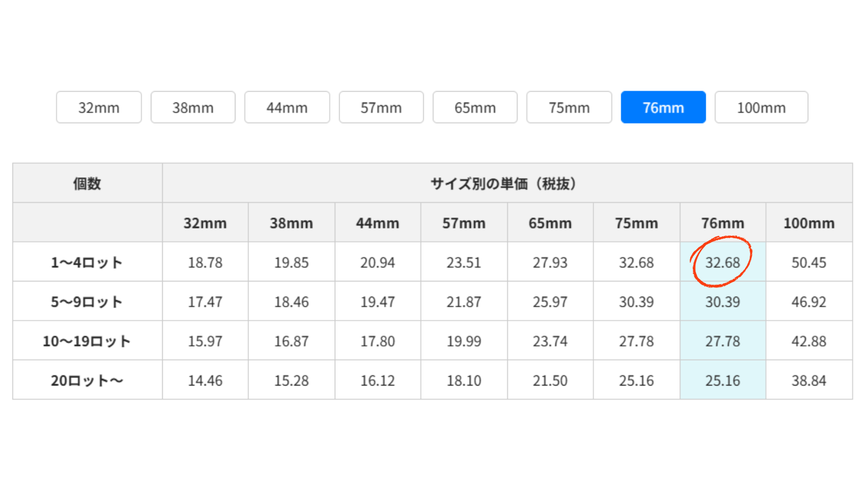This screenshot has height=488, width=868.
Task: Select the 1〜4ロット row label
Action: [87, 262]
